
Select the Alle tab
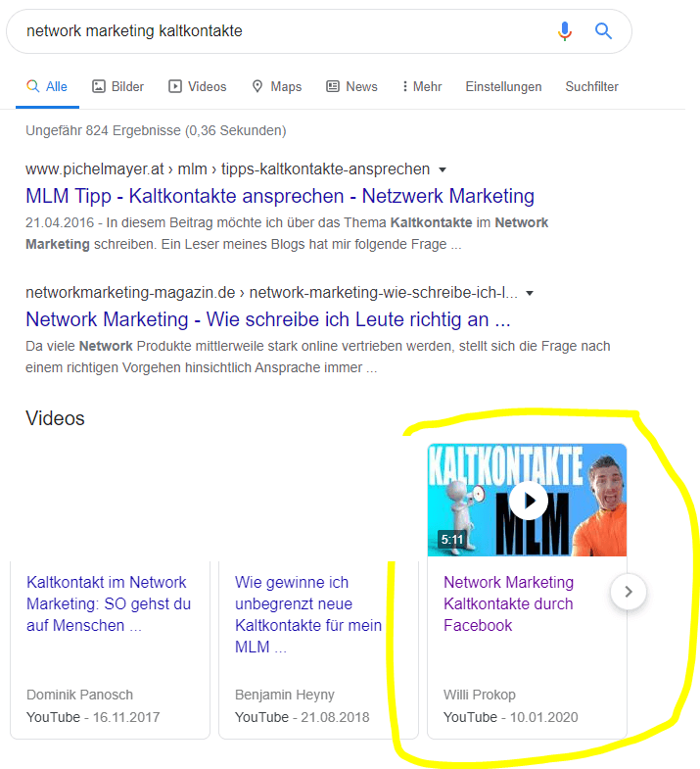coord(47,87)
